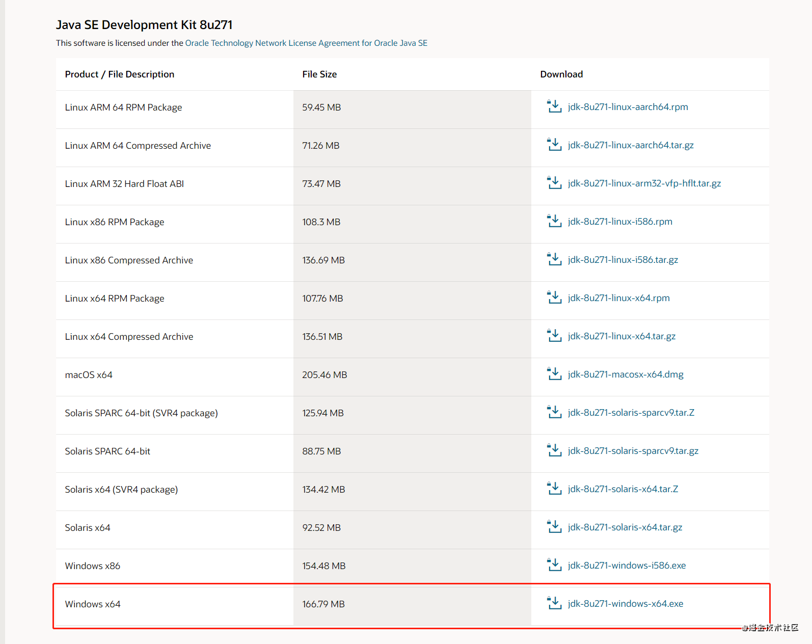Image resolution: width=812 pixels, height=644 pixels.
Task: Click the jdk-8u271-linux-i586.tar.gz link
Action: [x=623, y=260]
